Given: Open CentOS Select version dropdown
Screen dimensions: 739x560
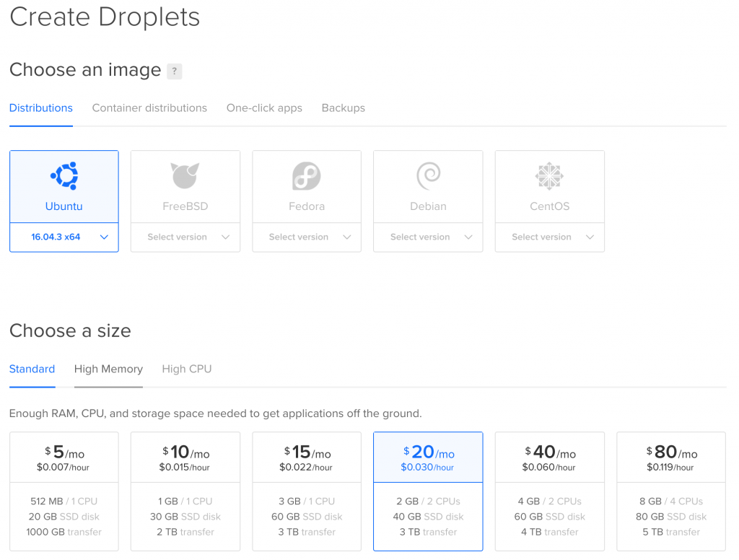Looking at the screenshot, I should coord(549,237).
